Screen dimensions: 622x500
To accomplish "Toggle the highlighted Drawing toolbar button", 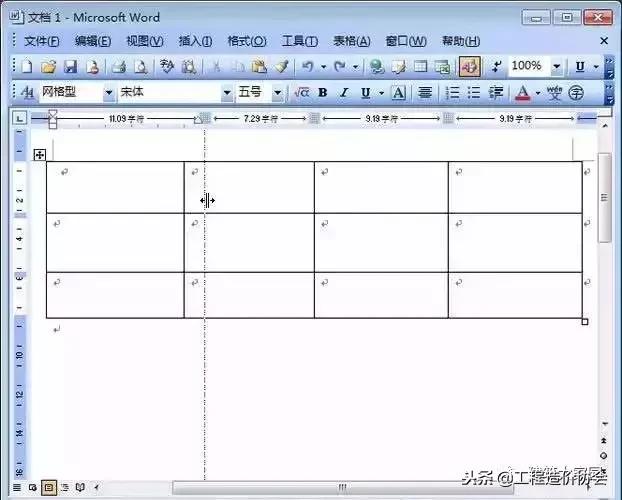I will 470,67.
